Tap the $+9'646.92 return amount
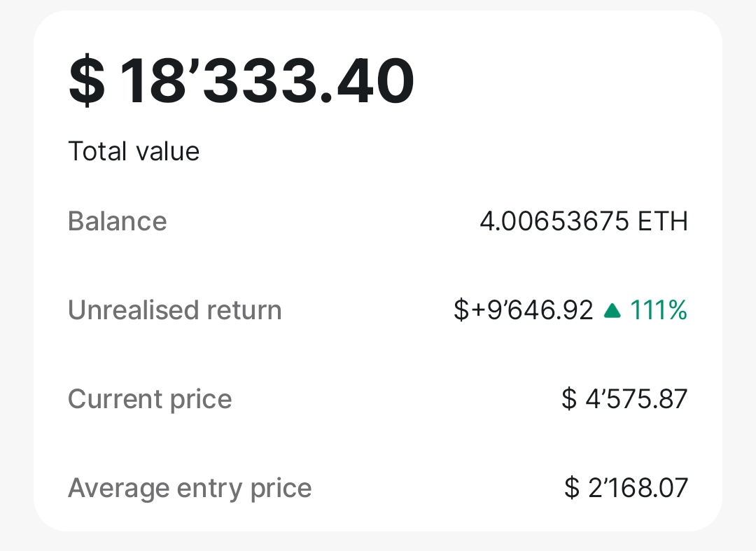756x551 pixels. (x=524, y=310)
